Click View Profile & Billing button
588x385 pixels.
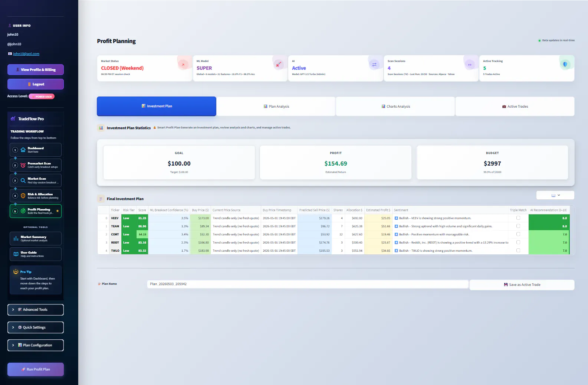click(36, 70)
